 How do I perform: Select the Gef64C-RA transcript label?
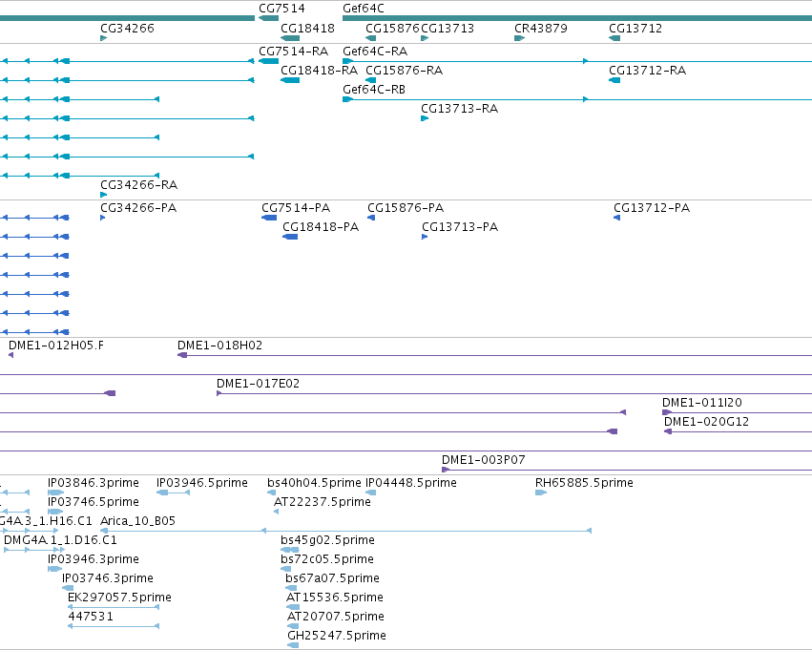click(x=375, y=52)
